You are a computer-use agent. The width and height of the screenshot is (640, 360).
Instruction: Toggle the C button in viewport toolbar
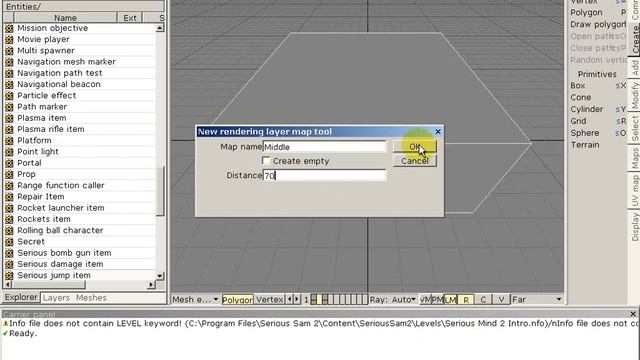tap(483, 300)
